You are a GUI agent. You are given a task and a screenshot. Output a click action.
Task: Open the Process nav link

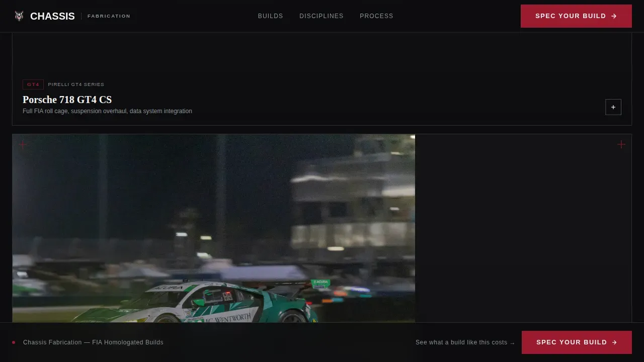[x=376, y=16]
